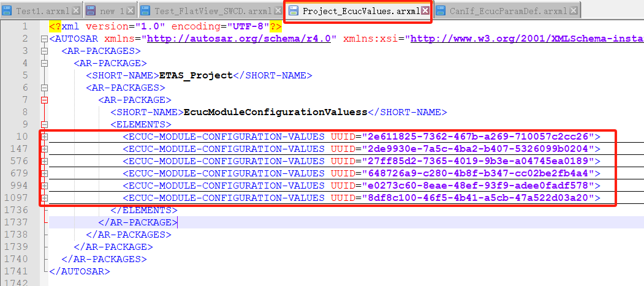Viewport: 644px width, 286px height.
Task: Expand folded block at line 147
Action: (x=44, y=149)
